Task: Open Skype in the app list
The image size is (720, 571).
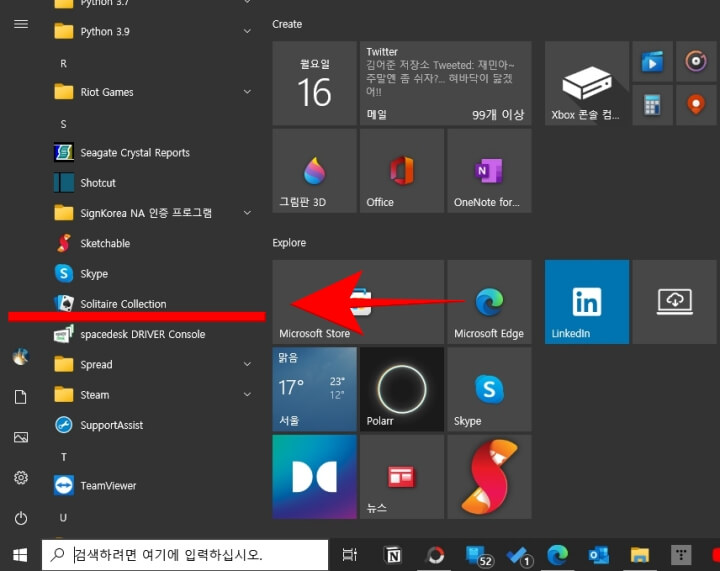Action: (152, 274)
